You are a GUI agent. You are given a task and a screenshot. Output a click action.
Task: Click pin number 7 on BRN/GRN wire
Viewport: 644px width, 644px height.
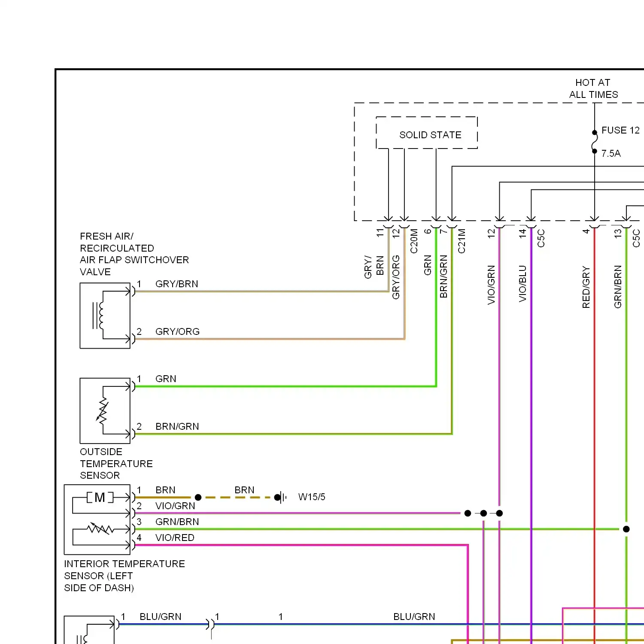click(x=444, y=231)
